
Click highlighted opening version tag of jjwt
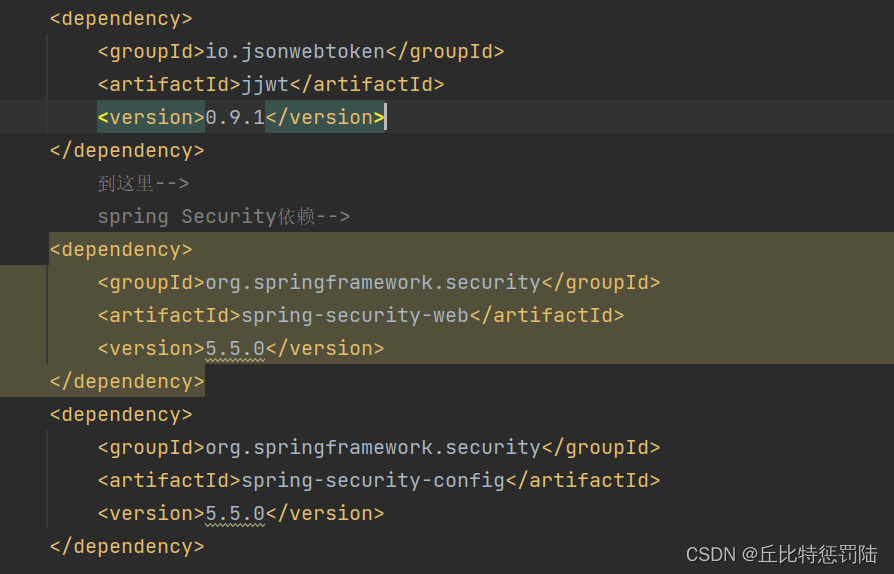pyautogui.click(x=151, y=117)
